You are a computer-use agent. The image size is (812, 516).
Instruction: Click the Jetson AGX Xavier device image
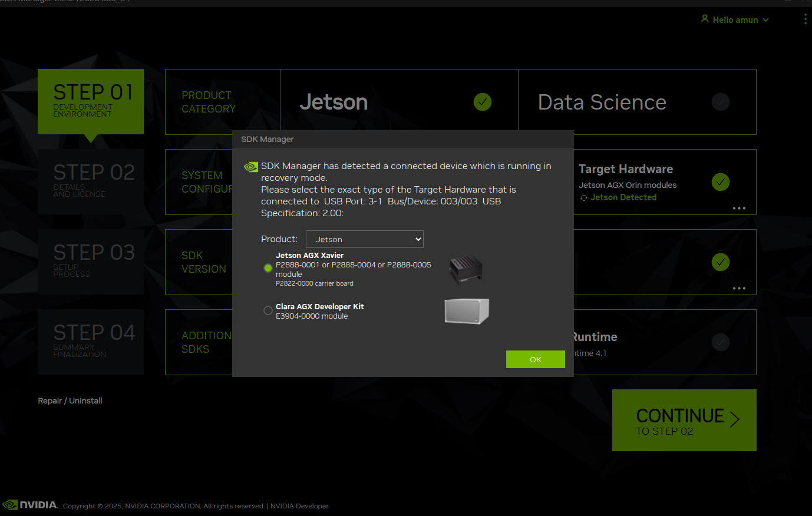[466, 270]
